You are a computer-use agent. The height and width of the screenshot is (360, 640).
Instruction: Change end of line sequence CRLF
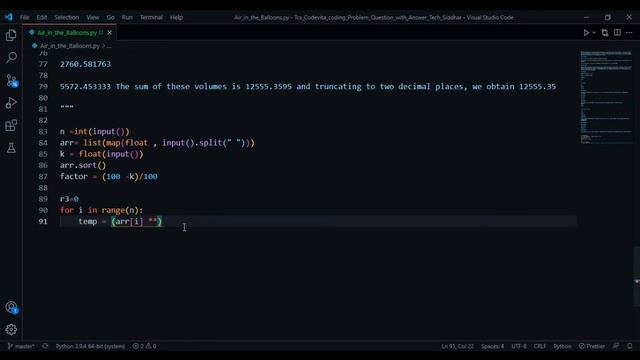click(x=540, y=346)
